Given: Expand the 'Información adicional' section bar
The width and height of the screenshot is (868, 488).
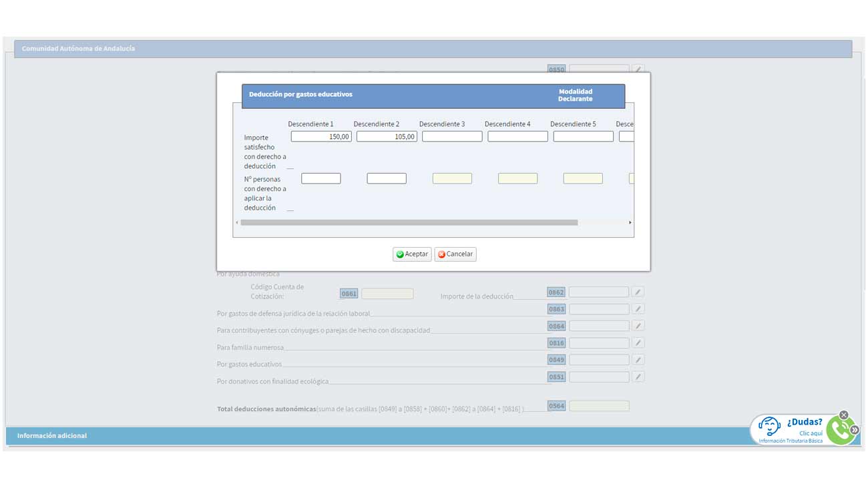Looking at the screenshot, I should (433, 435).
